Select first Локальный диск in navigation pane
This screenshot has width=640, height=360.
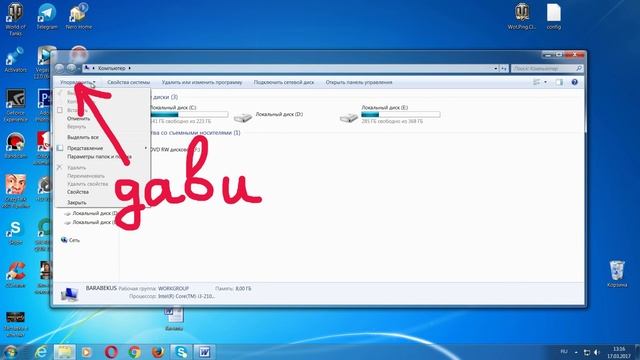[91, 213]
